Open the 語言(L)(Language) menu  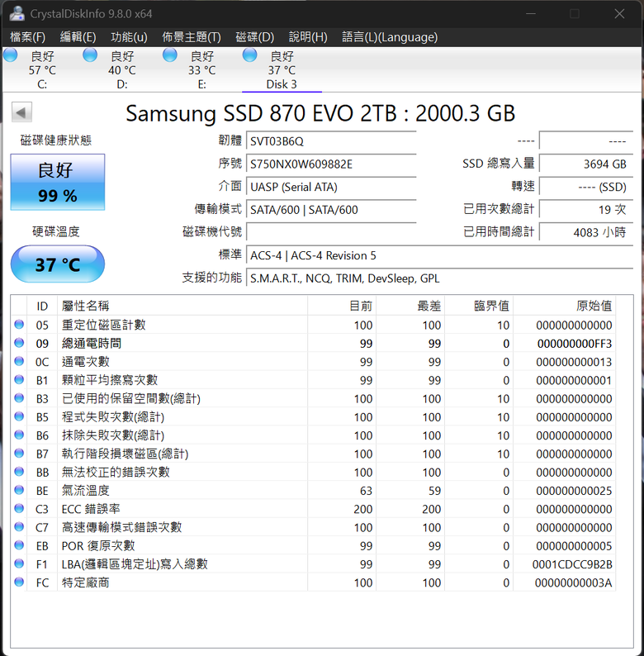click(390, 37)
